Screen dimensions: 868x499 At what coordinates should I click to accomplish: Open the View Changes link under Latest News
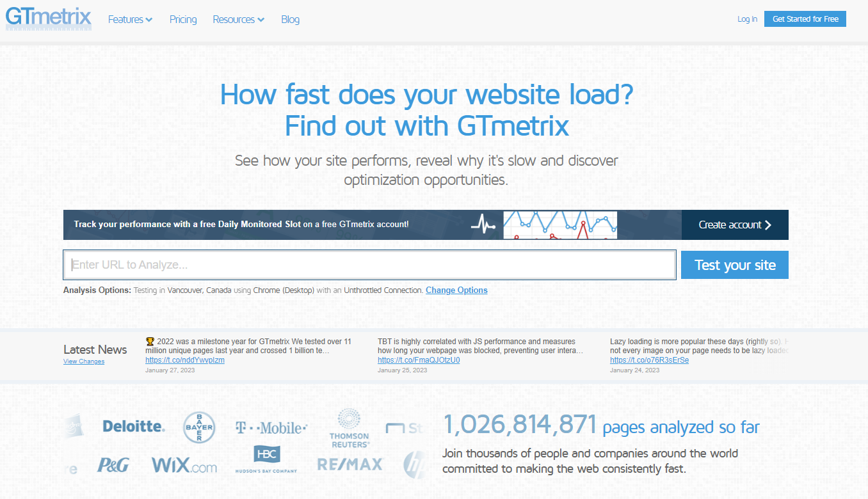tap(84, 361)
